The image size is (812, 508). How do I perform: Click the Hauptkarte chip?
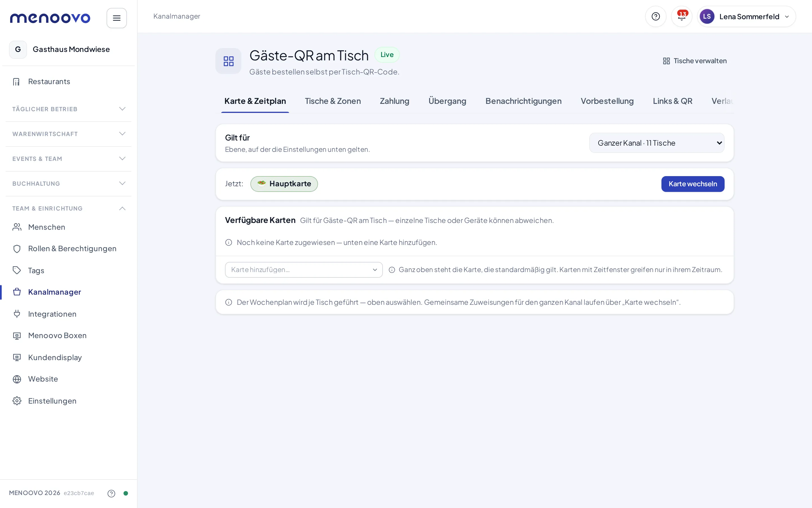point(284,184)
